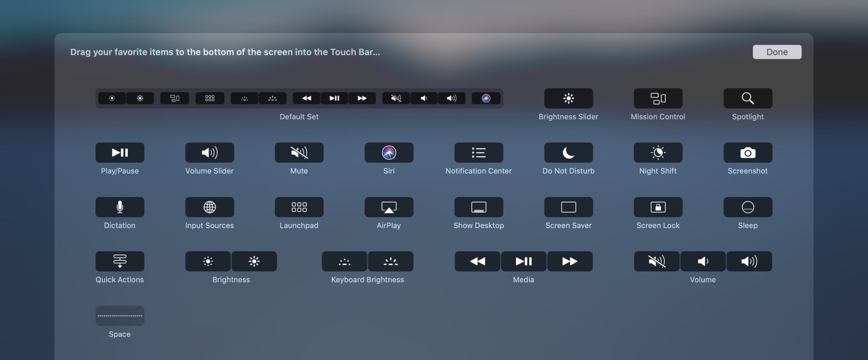This screenshot has width=868, height=360.
Task: Click rewind in the Default Set strip
Action: (307, 98)
